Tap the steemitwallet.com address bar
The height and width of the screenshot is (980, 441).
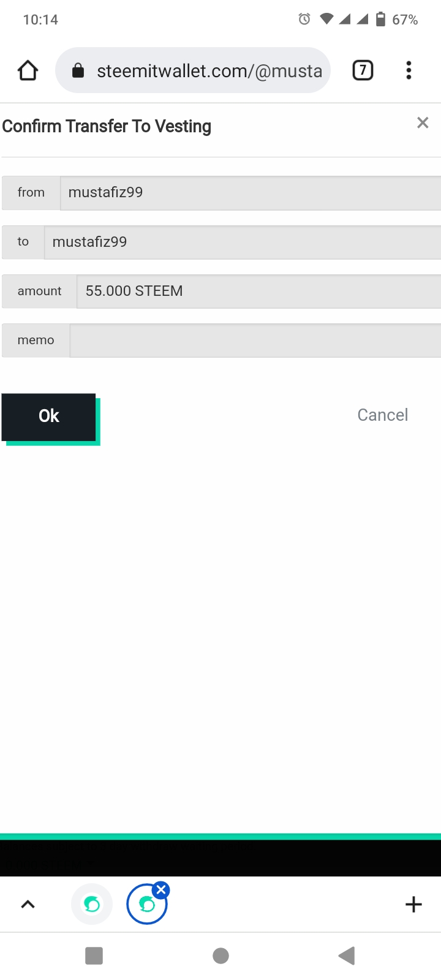(x=208, y=71)
